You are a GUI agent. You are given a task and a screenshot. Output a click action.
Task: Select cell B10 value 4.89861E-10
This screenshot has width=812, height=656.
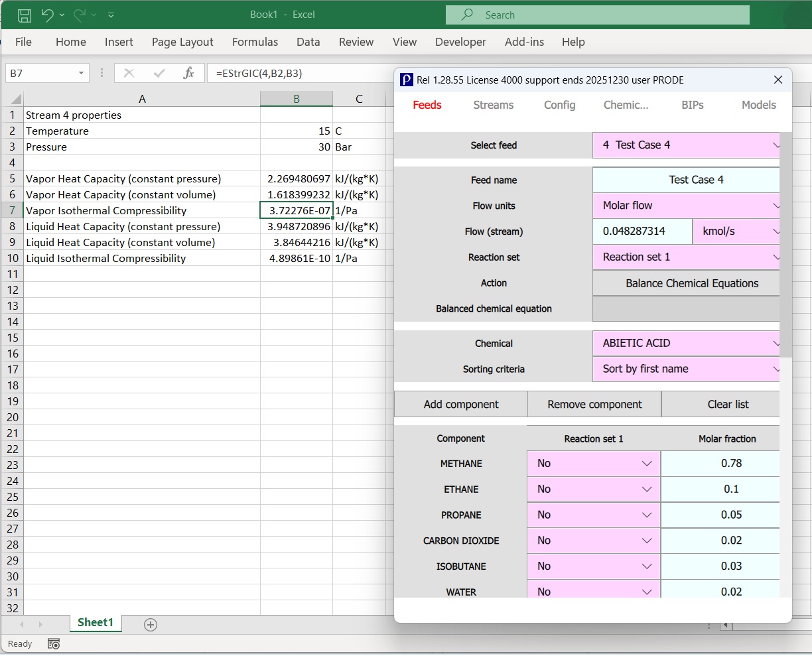[297, 259]
